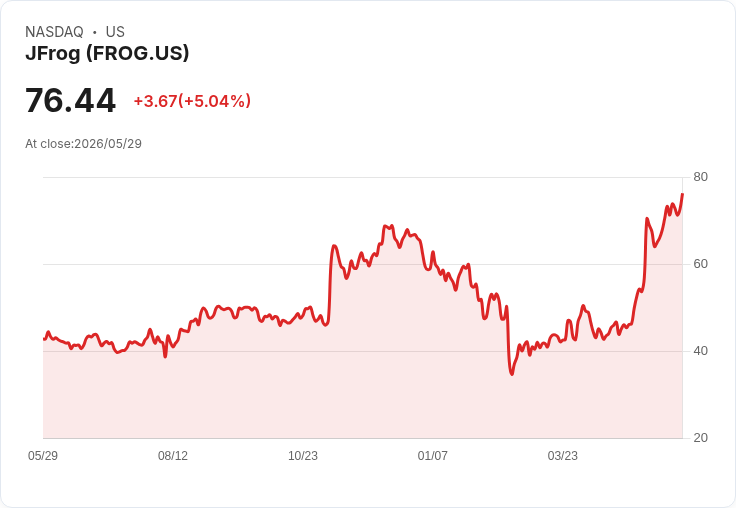Click the 08/12 date axis label
Image resolution: width=736 pixels, height=508 pixels.
[x=173, y=456]
